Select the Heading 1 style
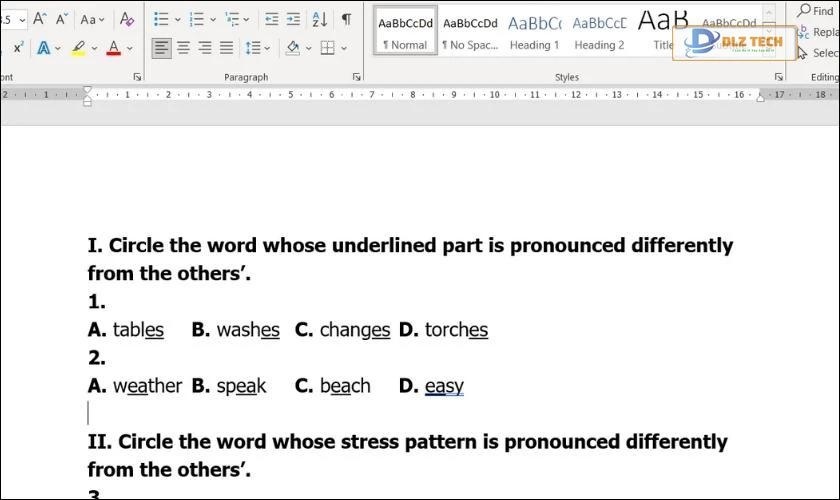Viewport: 840px width, 500px height. [x=534, y=32]
